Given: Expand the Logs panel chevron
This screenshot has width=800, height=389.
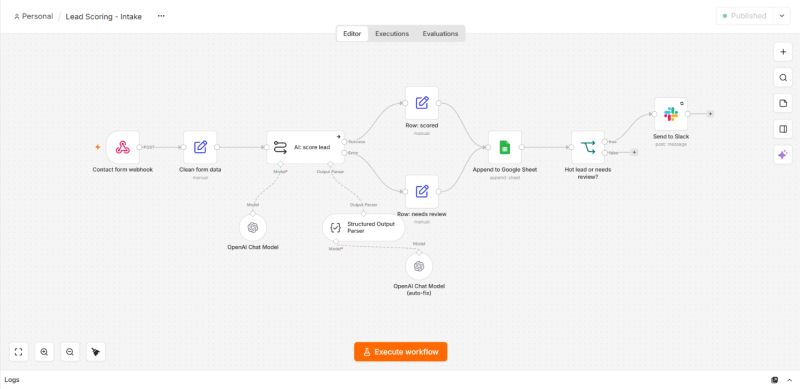Looking at the screenshot, I should point(790,380).
